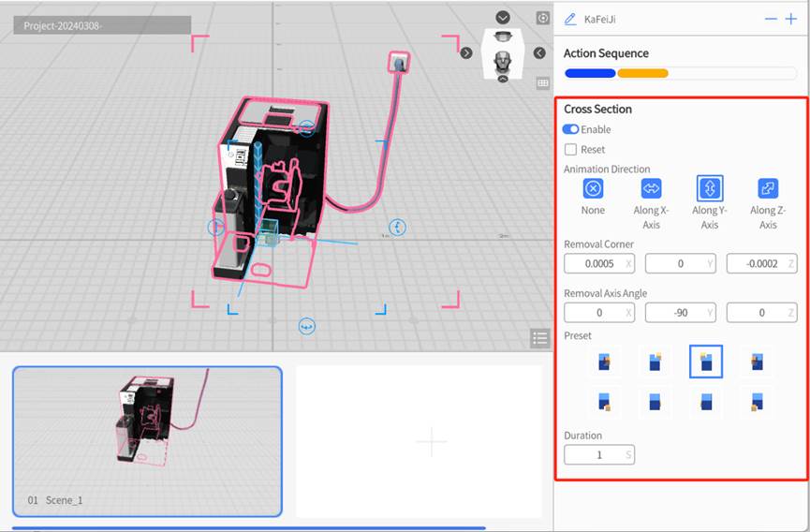810x532 pixels.
Task: Pick the Along Z-Axis animation direction
Action: (x=767, y=188)
